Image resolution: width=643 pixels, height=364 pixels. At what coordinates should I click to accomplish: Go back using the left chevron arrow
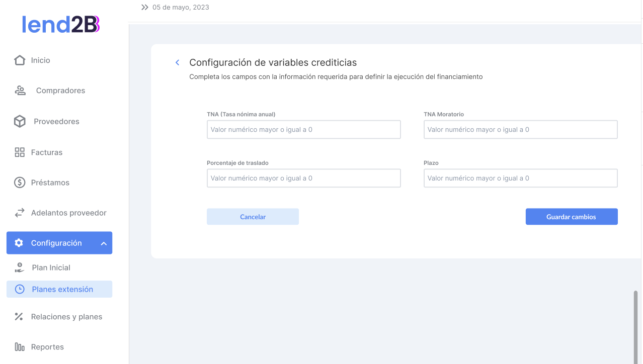click(177, 63)
